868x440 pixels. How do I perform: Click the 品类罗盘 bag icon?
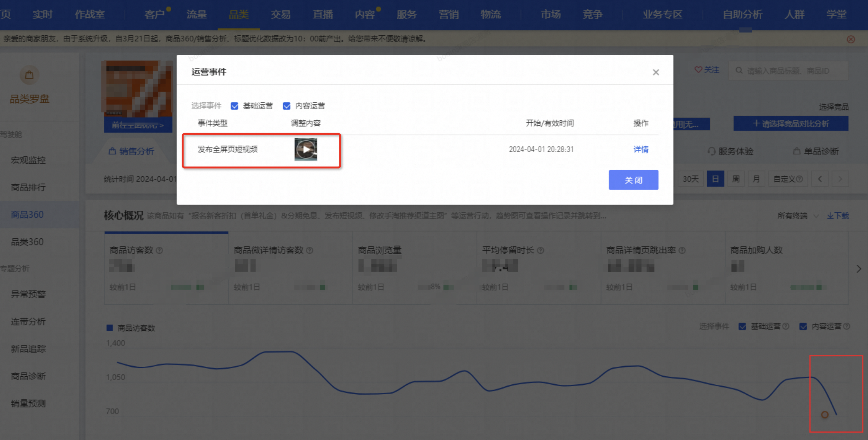click(29, 75)
